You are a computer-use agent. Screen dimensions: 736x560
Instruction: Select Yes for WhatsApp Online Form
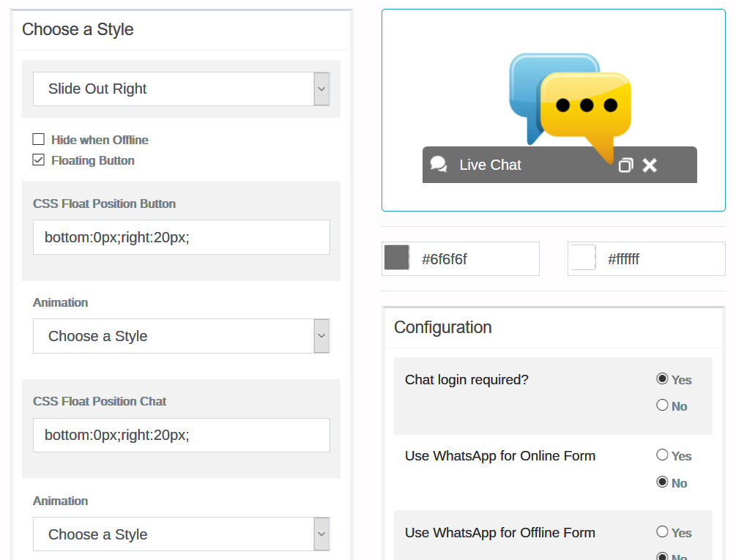click(662, 455)
